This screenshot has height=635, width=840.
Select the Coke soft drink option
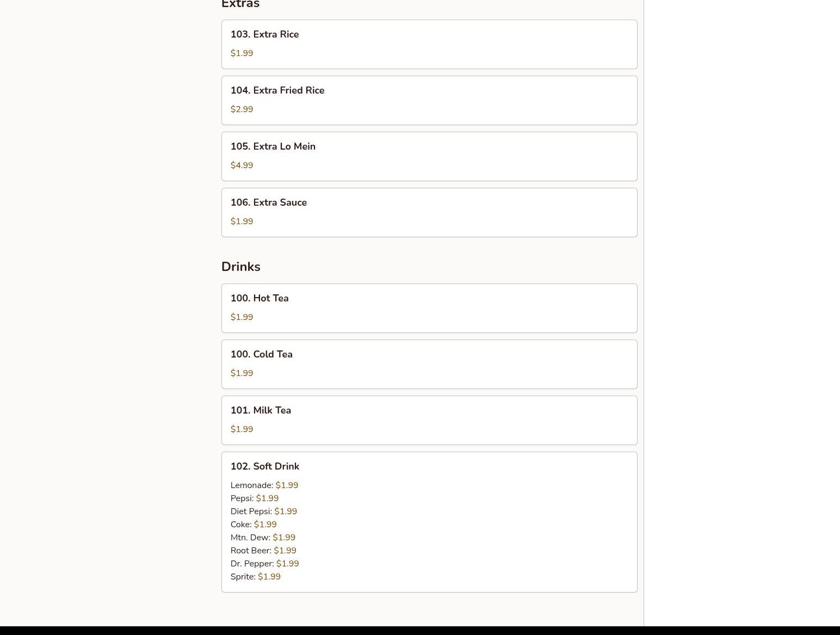[254, 525]
